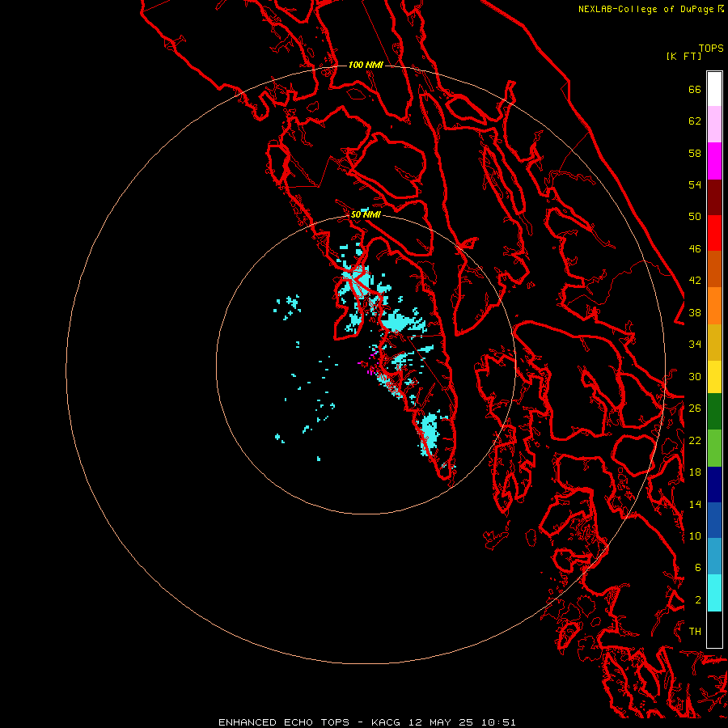
Task: Click the 34 legend value
Action: tap(695, 345)
